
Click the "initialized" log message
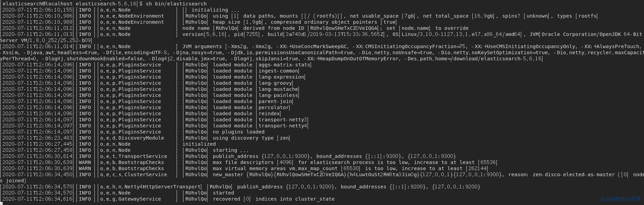pos(199,144)
